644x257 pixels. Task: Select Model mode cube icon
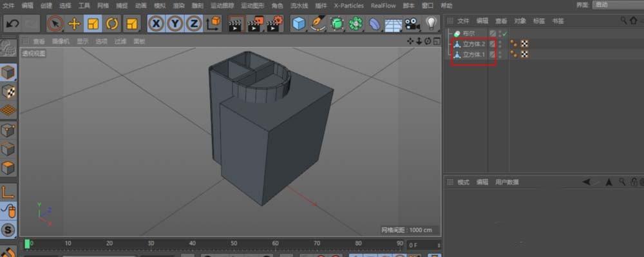8,73
